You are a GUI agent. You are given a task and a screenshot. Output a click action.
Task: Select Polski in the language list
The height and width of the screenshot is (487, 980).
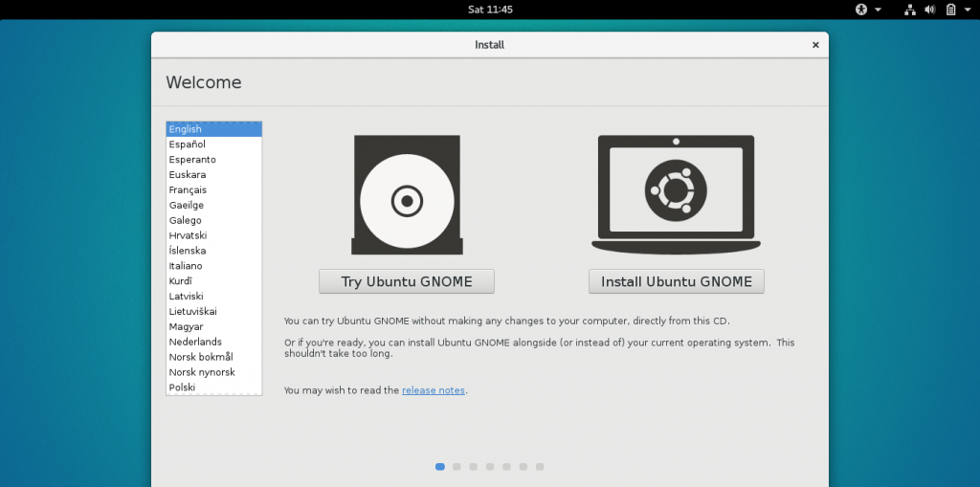(x=213, y=387)
